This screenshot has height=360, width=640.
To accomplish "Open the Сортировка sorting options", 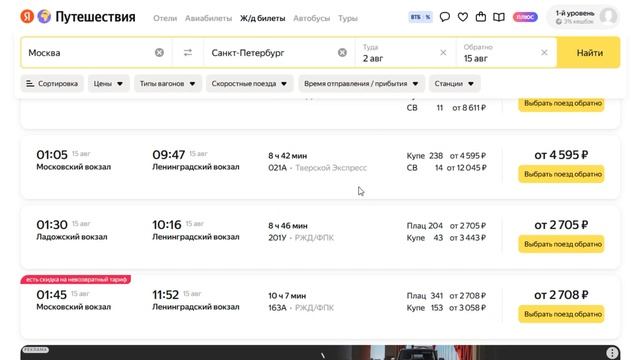I will click(x=52, y=84).
